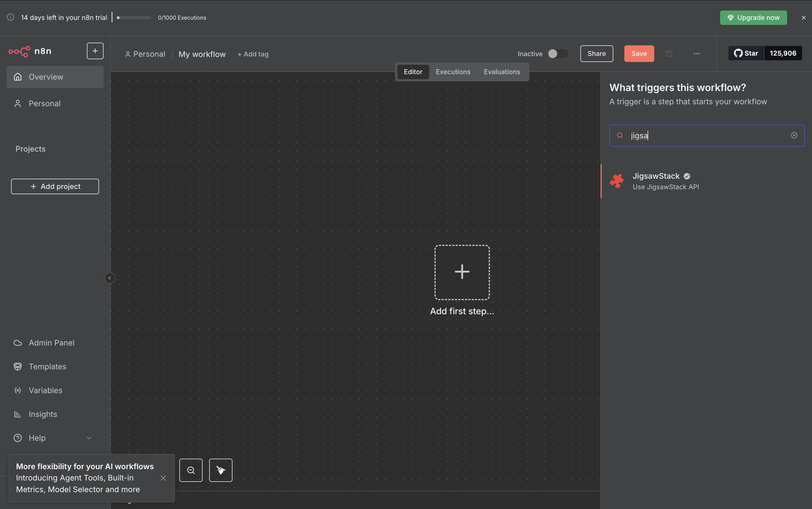Click the trial info circle icon
The image size is (812, 509).
coord(11,17)
